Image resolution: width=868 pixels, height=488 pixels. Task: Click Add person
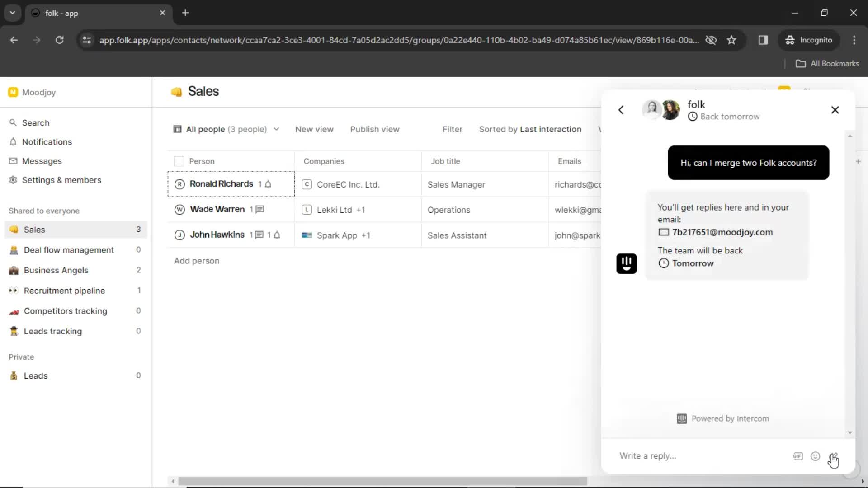pyautogui.click(x=197, y=261)
